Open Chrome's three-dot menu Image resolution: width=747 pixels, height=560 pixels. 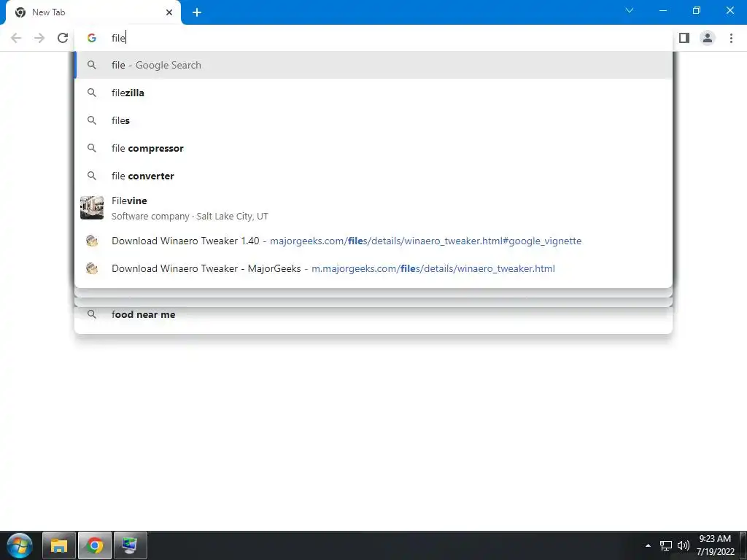(731, 38)
